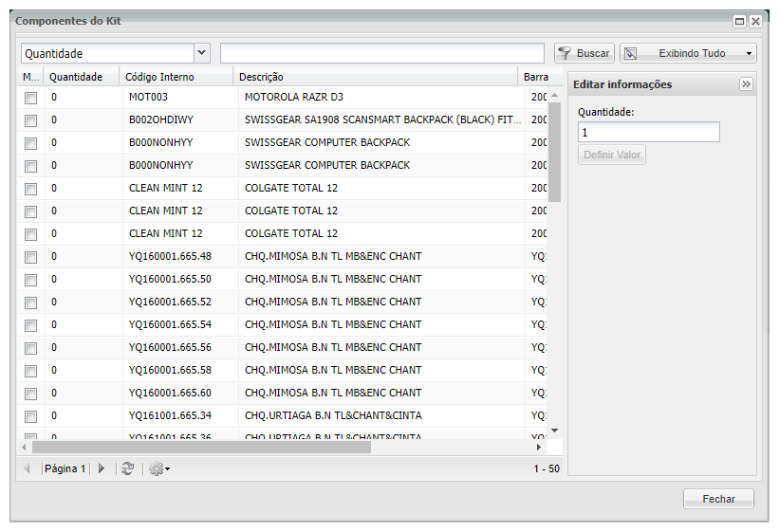Check the B002OHDIWY row checkbox

pos(30,120)
